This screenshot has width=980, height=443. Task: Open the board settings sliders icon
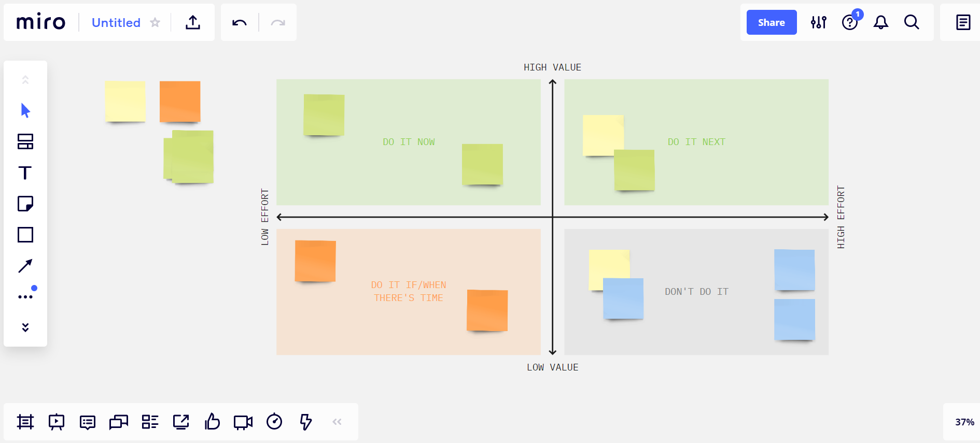click(x=819, y=22)
